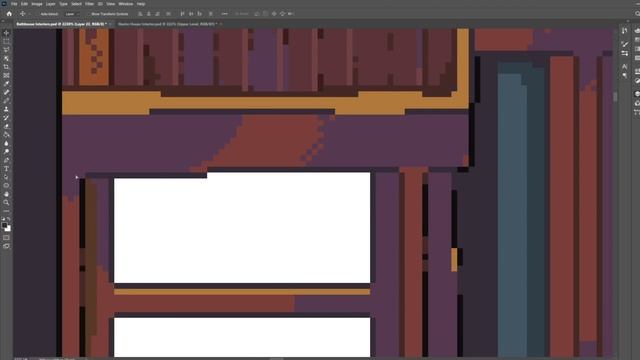Open the Layer menu
640x360 pixels.
coord(51,4)
